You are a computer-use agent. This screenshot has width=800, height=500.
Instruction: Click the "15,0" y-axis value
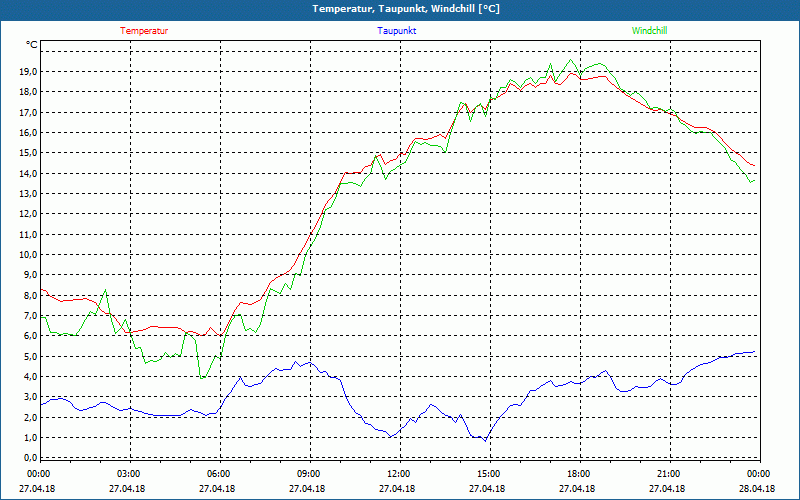pyautogui.click(x=28, y=153)
